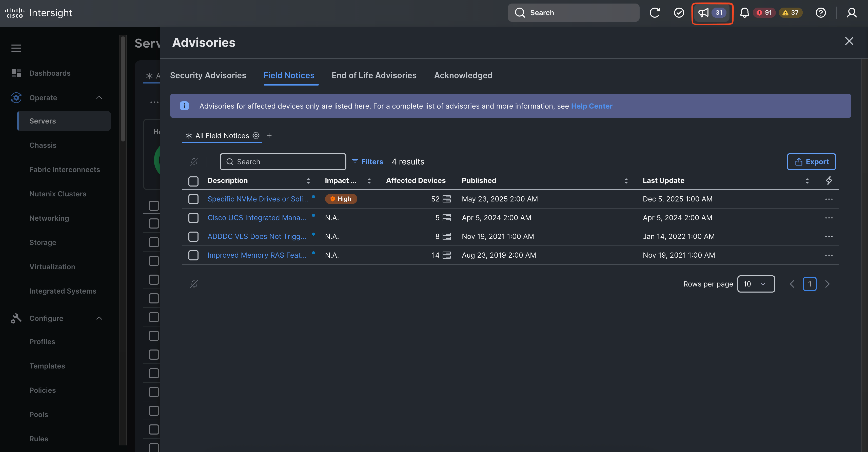This screenshot has width=868, height=452.
Task: Open the alarms bell icon
Action: [744, 13]
